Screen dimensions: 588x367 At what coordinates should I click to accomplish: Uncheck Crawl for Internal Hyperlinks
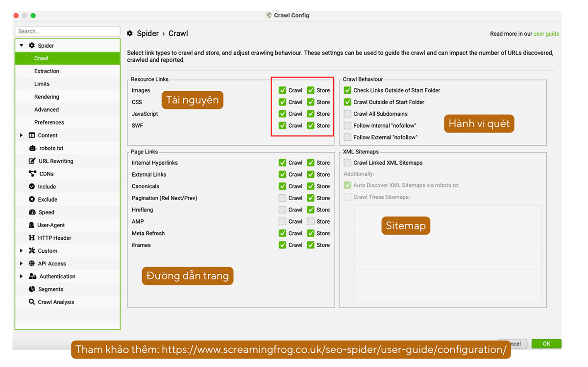pos(283,163)
